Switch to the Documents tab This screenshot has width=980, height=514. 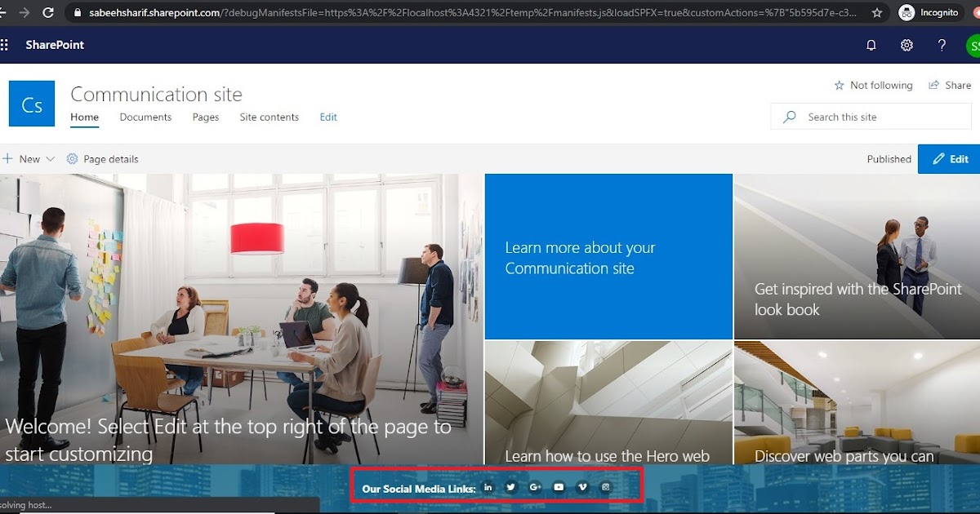(145, 117)
